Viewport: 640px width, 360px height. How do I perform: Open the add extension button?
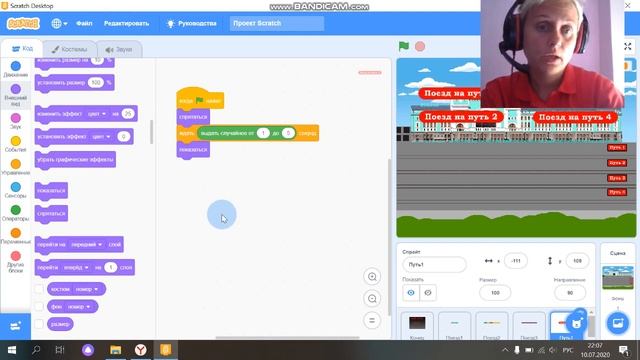click(x=15, y=326)
